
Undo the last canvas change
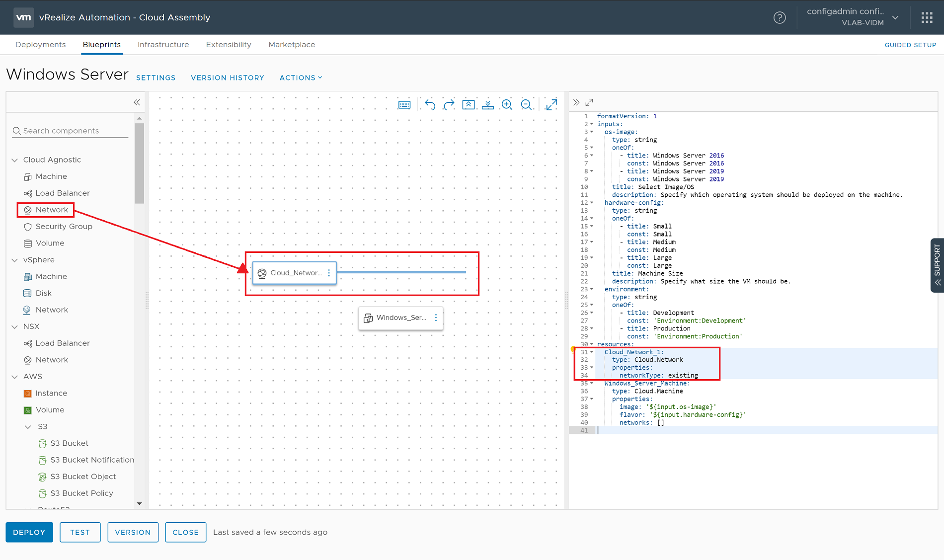[x=430, y=104]
